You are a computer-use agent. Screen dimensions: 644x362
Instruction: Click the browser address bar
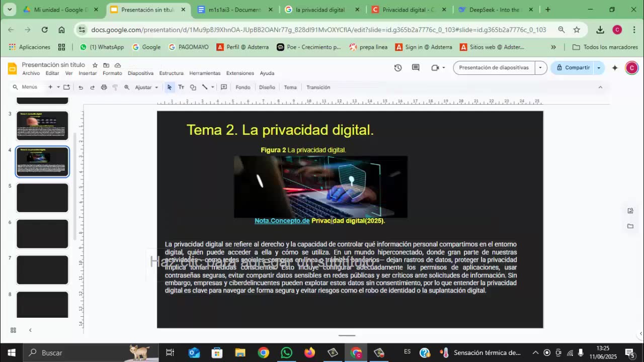(318, 30)
